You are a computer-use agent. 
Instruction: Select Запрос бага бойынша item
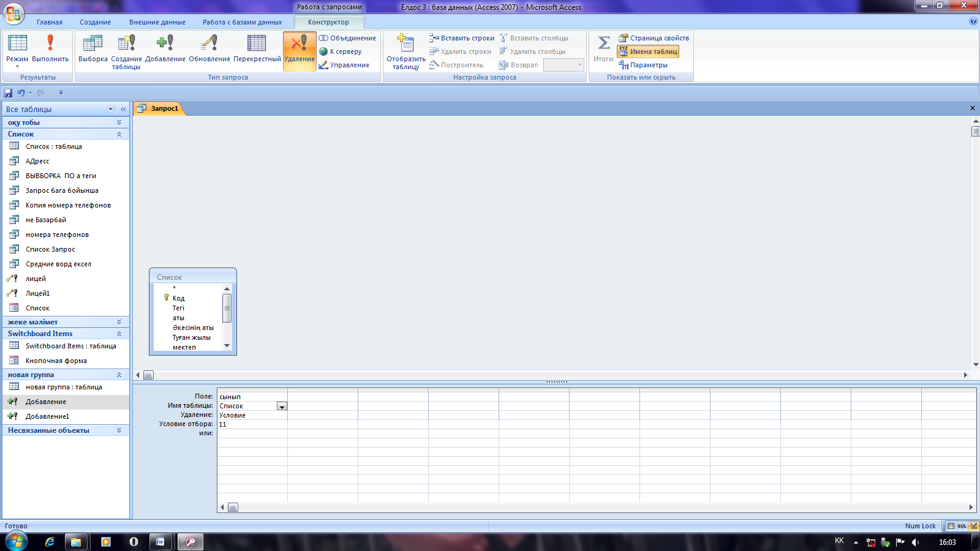[66, 190]
